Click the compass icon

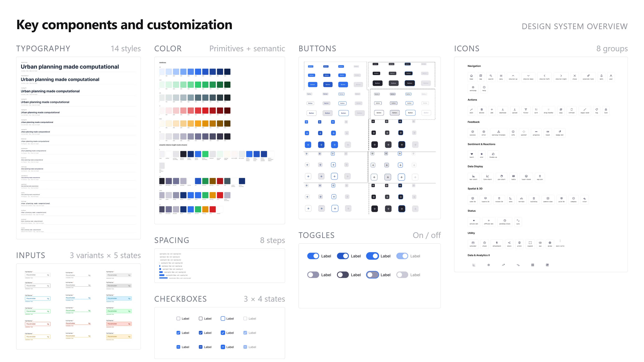coord(574,199)
